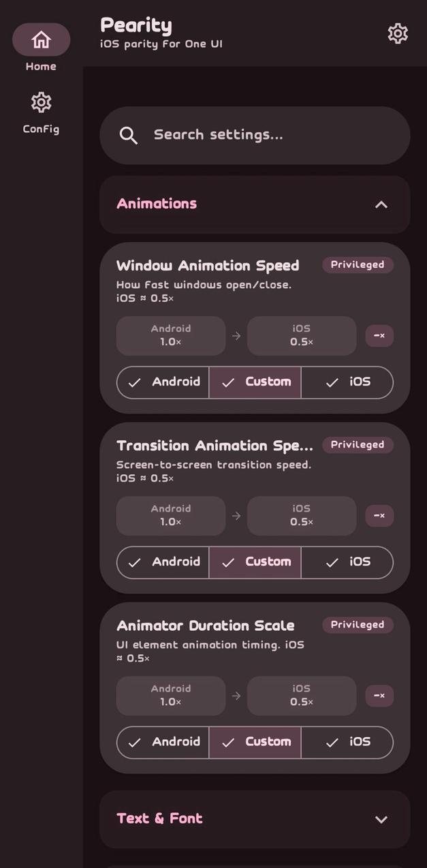Reset Window Animation Speed multiplier button

pyautogui.click(x=379, y=336)
